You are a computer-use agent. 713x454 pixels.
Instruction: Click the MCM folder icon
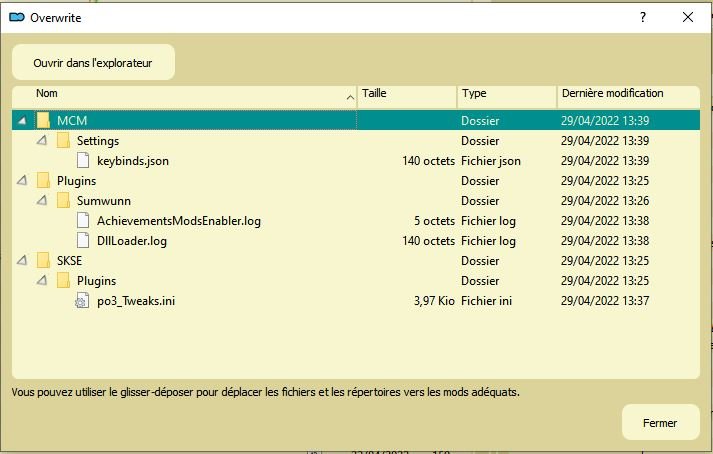click(x=43, y=121)
